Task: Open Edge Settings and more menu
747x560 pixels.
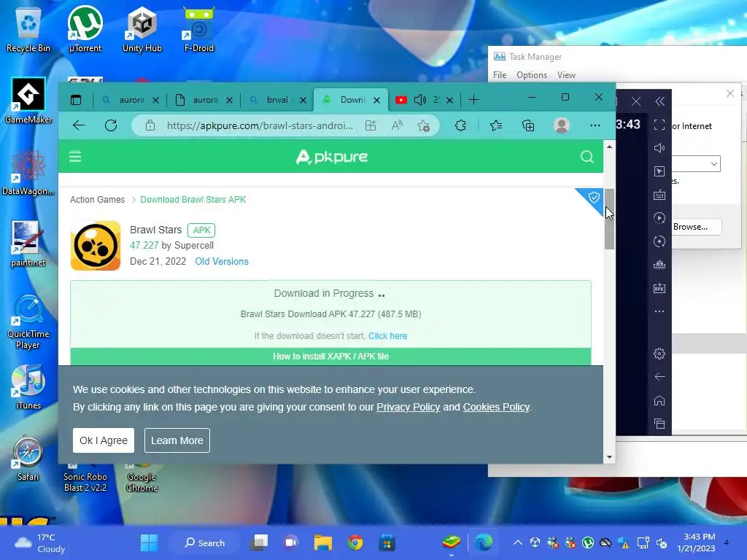Action: tap(595, 125)
